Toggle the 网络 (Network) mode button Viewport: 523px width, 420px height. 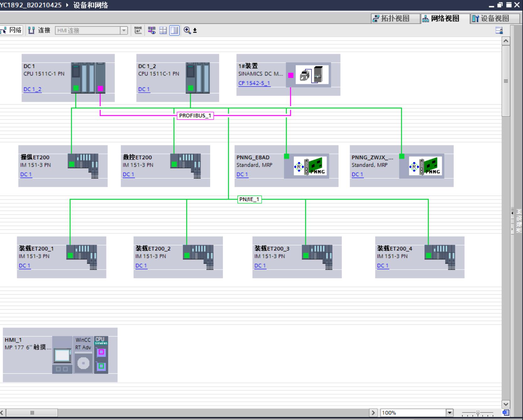[x=12, y=30]
